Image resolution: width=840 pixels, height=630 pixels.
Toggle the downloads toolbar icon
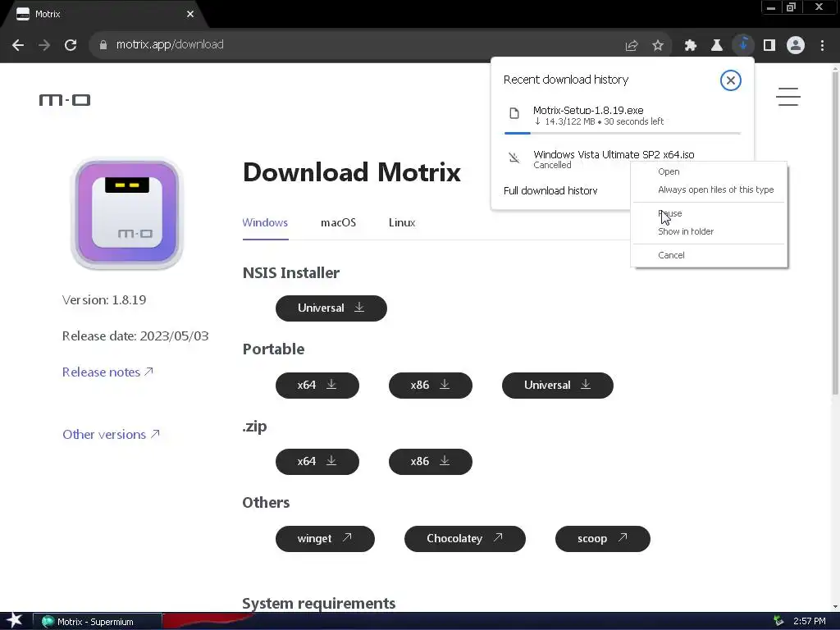[x=743, y=45]
